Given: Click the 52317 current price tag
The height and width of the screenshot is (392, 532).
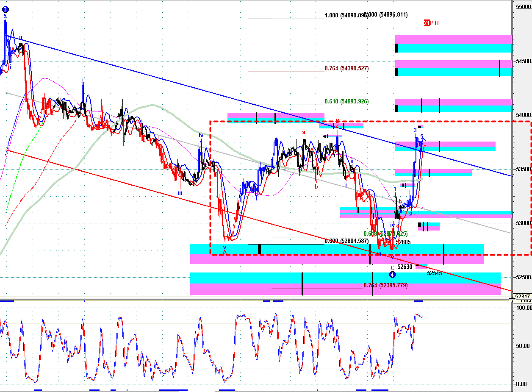Looking at the screenshot, I should pos(523,296).
